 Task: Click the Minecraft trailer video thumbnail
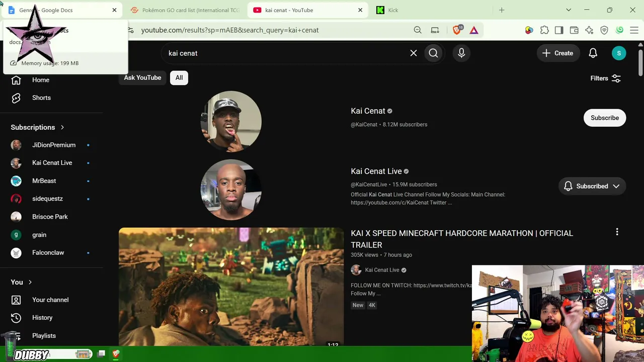(x=231, y=287)
